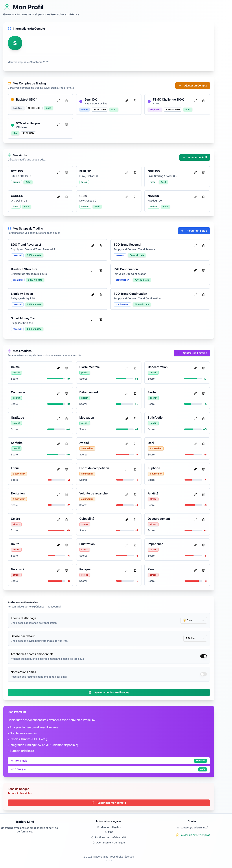Select the 19€ / mois monthly plan
Screen dimensions: 232x868
click(109, 760)
